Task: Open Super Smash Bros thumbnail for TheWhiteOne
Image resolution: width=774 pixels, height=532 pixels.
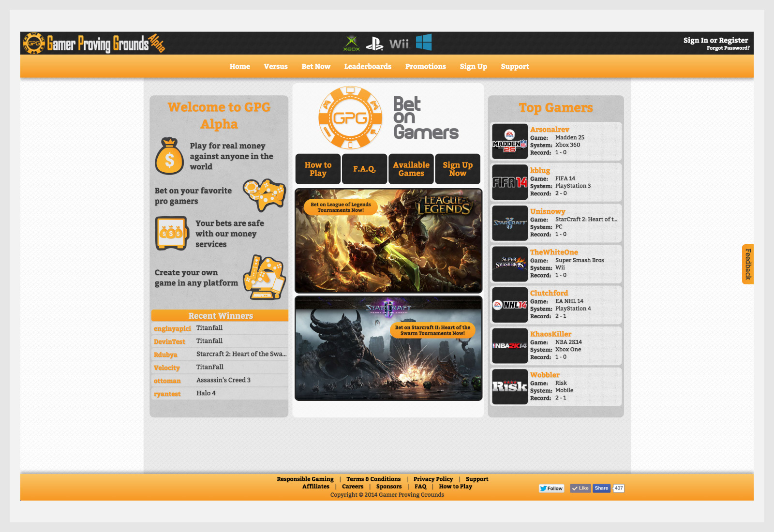Action: [x=510, y=264]
